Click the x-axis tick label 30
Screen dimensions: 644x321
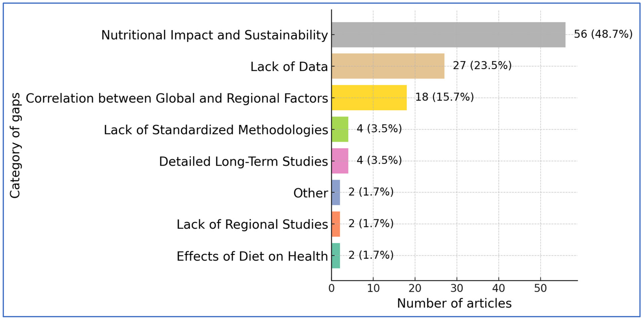click(457, 289)
